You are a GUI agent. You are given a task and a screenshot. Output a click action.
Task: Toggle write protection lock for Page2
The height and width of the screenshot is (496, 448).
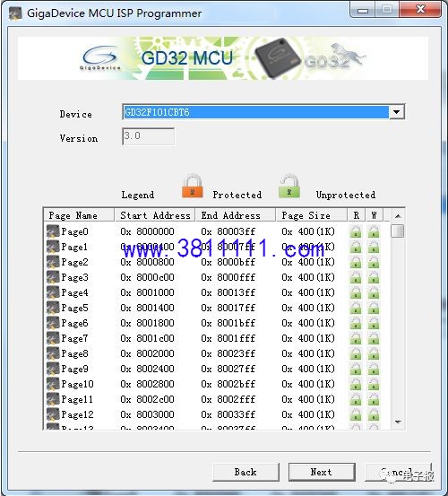click(374, 262)
